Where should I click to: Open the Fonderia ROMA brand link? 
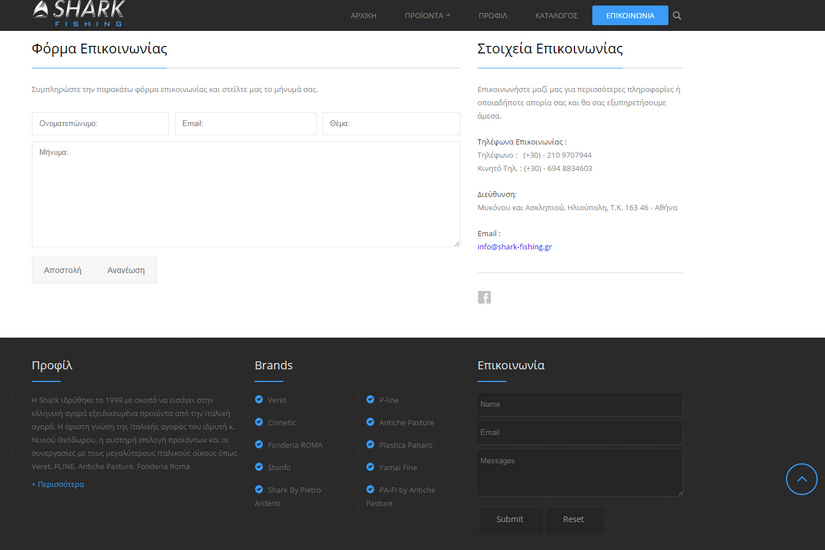click(295, 445)
